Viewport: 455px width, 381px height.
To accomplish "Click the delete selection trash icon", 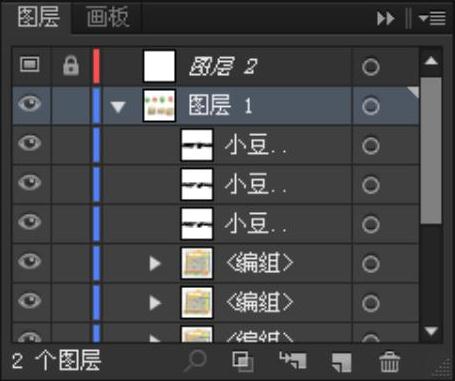I will 389,362.
